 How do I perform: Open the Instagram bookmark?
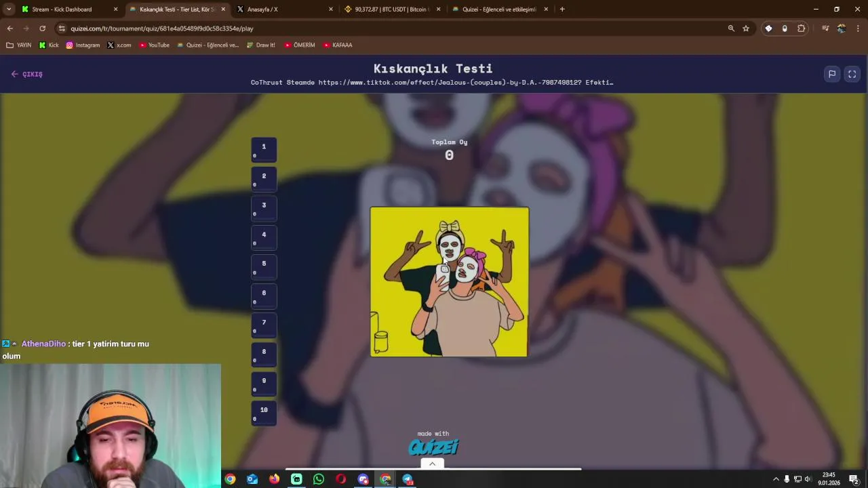tap(83, 45)
